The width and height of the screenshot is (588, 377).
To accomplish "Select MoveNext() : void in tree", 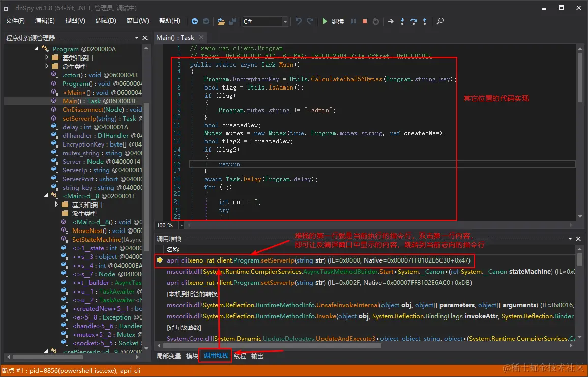I will coord(107,230).
